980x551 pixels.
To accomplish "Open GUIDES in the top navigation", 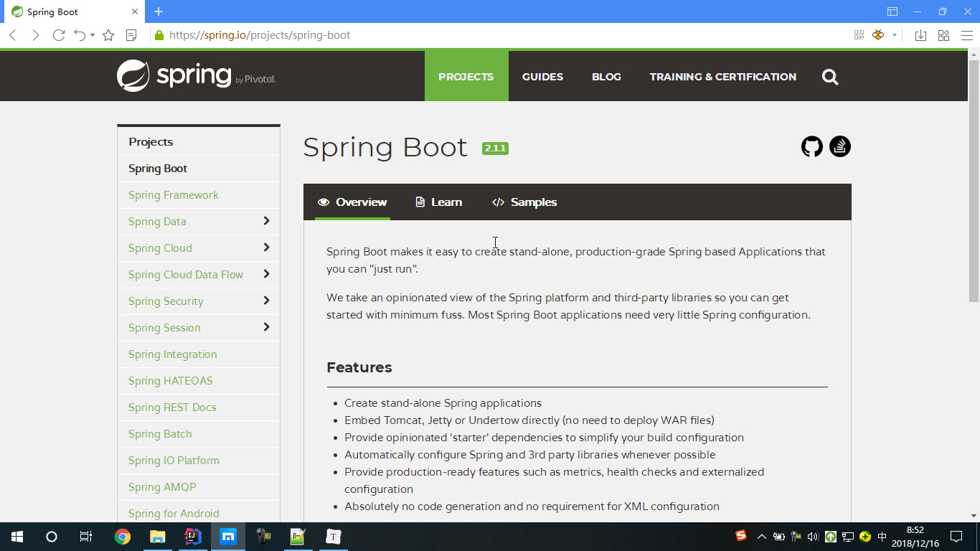I will [542, 77].
